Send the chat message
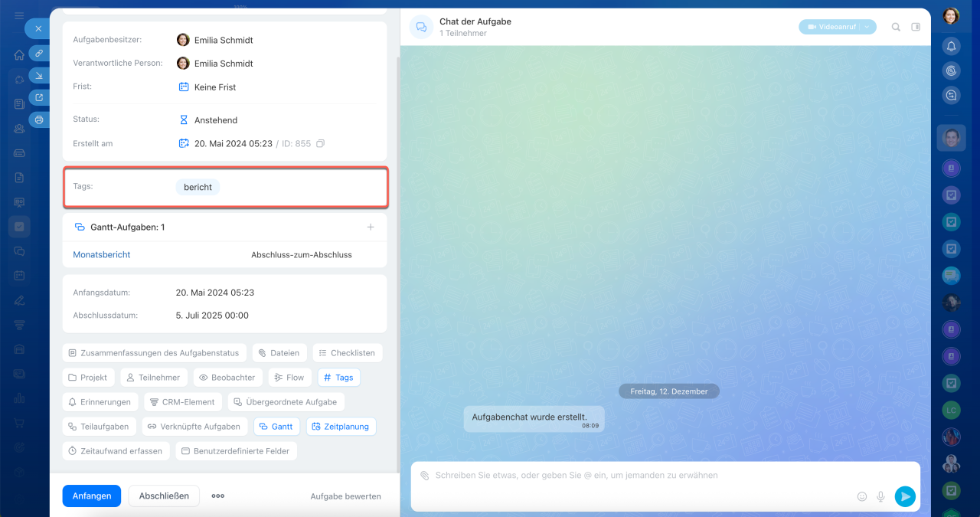 coord(905,496)
